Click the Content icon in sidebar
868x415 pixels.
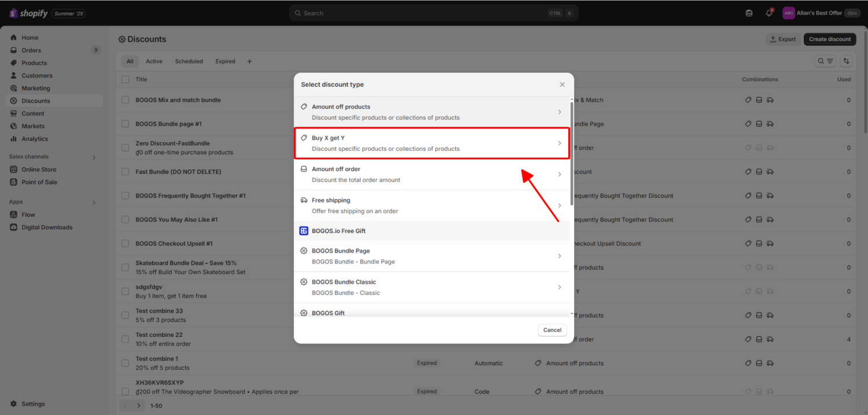(x=14, y=113)
